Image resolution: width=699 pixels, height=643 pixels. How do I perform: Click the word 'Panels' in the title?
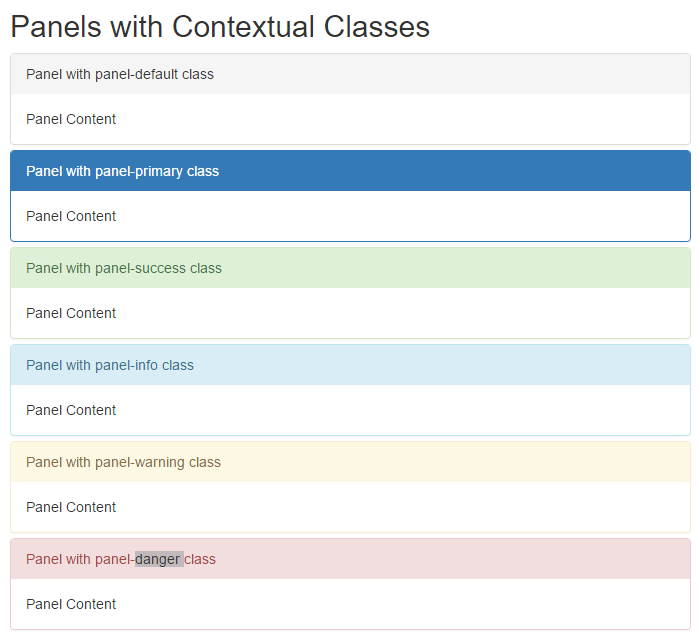(56, 27)
